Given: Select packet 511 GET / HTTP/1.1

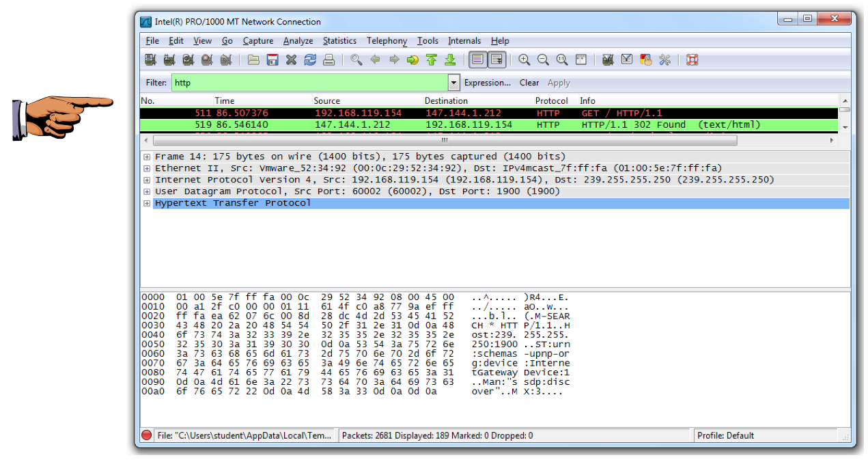Looking at the screenshot, I should click(x=489, y=113).
